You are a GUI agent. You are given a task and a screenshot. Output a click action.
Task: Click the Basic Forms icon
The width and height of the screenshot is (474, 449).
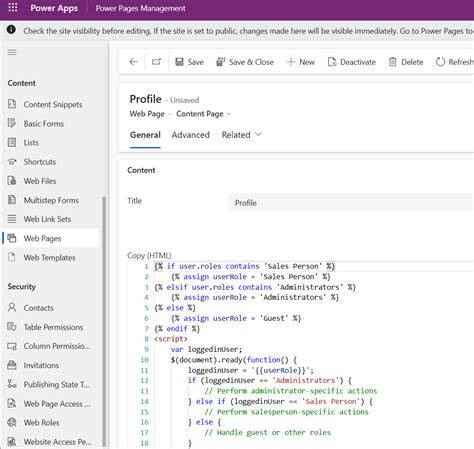point(12,123)
